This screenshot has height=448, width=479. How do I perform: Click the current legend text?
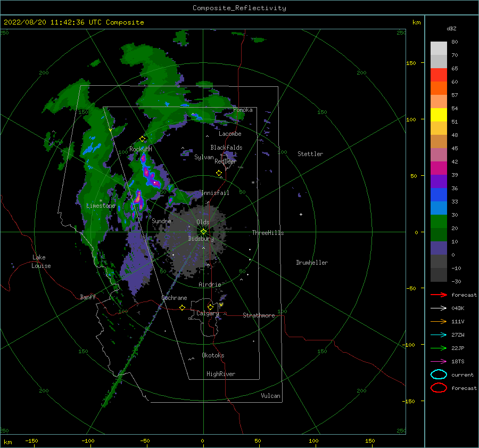coord(463,375)
